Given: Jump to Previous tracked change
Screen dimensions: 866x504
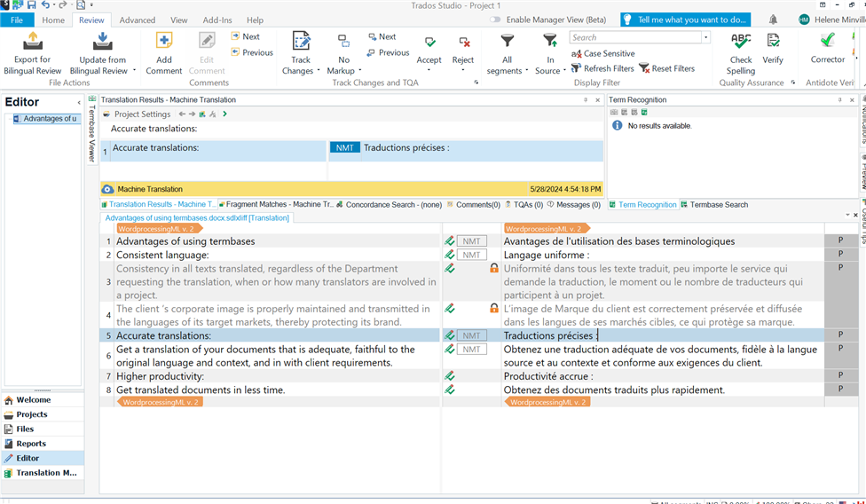Looking at the screenshot, I should pos(389,52).
